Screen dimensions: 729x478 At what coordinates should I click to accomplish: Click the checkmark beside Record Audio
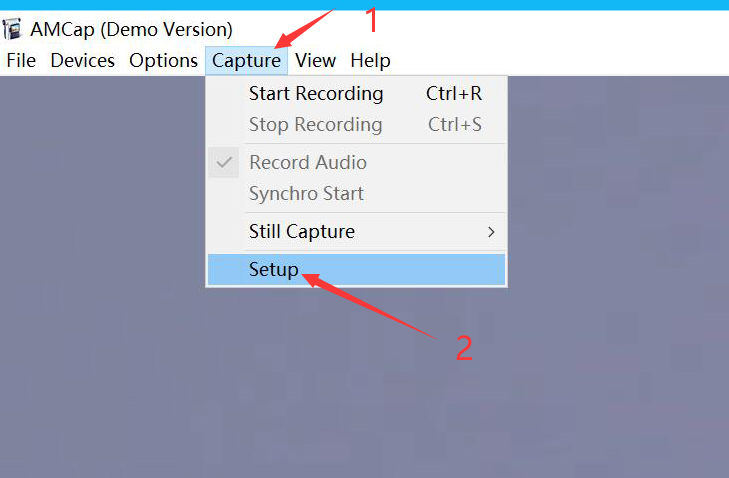tap(224, 162)
